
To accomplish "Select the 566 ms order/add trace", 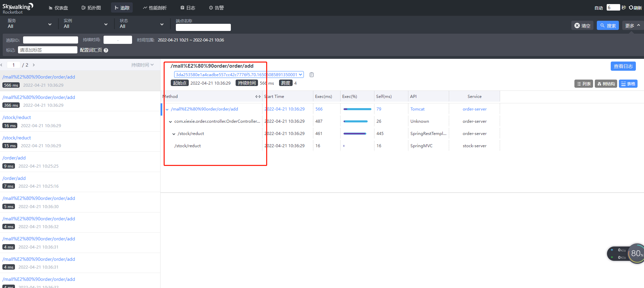I will (80, 81).
